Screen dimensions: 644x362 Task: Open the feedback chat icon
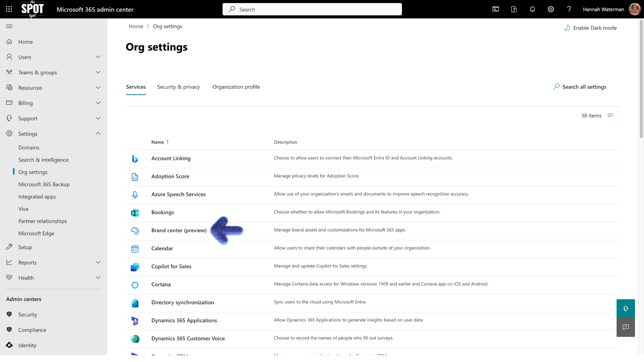[625, 327]
